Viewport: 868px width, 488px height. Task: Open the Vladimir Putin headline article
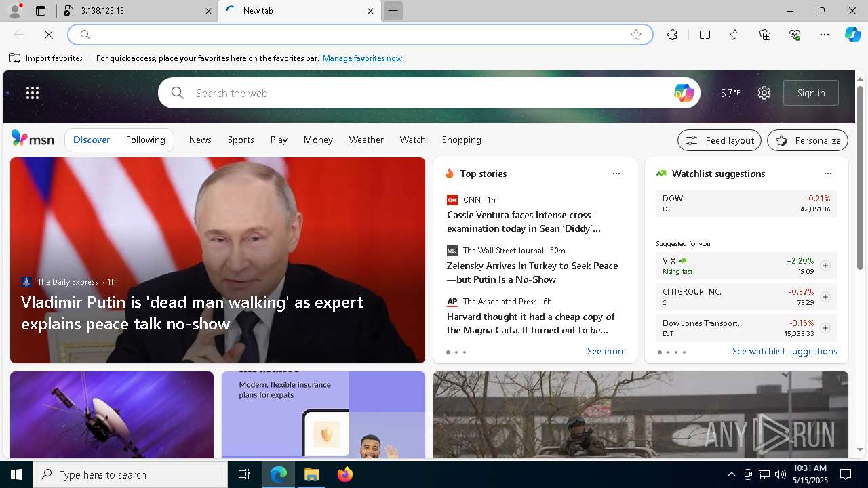192,312
